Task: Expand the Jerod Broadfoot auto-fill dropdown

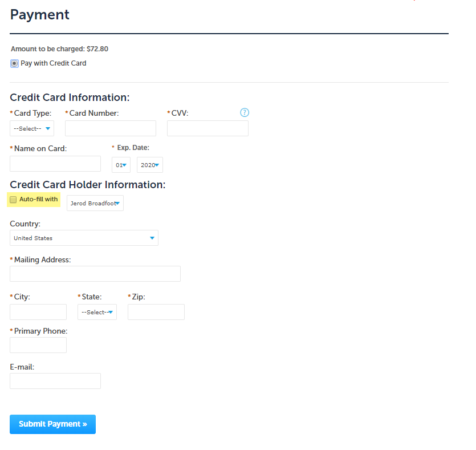Action: point(95,203)
